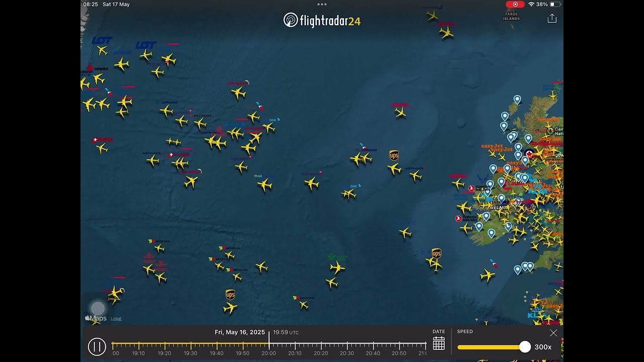
Task: Jump to the 20:50 timeline mark
Action: tap(399, 353)
